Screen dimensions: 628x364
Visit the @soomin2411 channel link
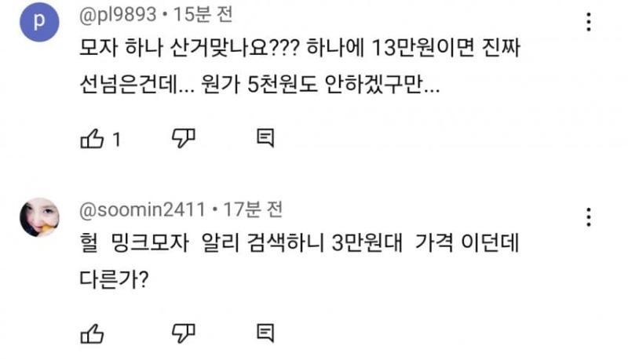tap(141, 209)
